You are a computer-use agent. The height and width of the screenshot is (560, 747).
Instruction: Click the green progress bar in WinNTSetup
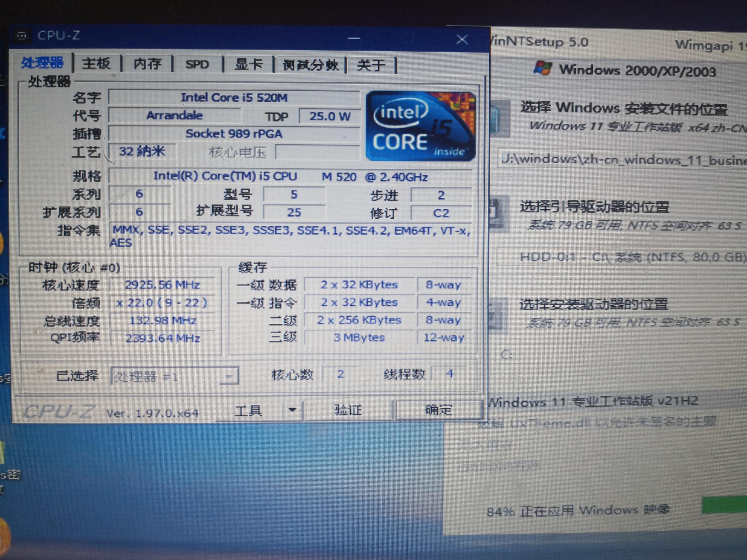click(x=724, y=505)
